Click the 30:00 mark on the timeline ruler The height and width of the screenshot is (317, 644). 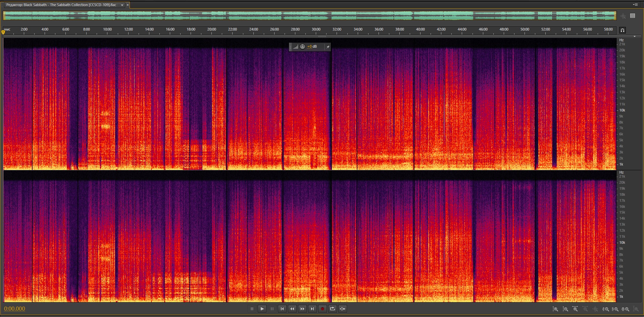pos(316,30)
